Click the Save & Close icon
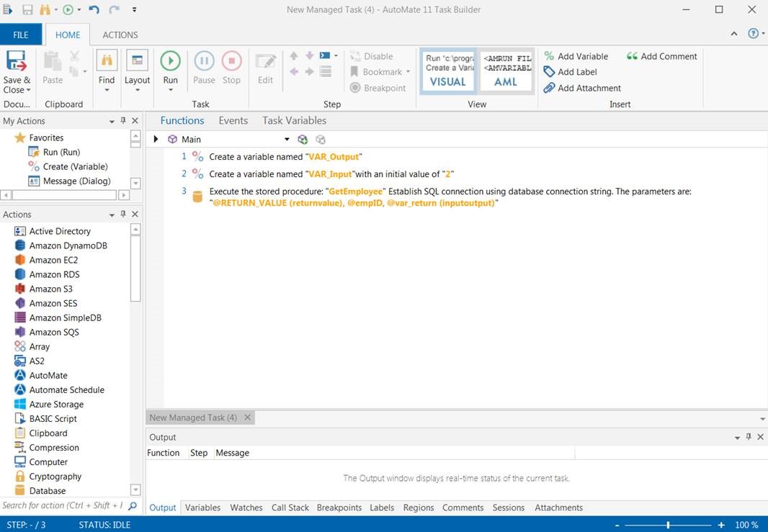The image size is (768, 532). (16, 62)
